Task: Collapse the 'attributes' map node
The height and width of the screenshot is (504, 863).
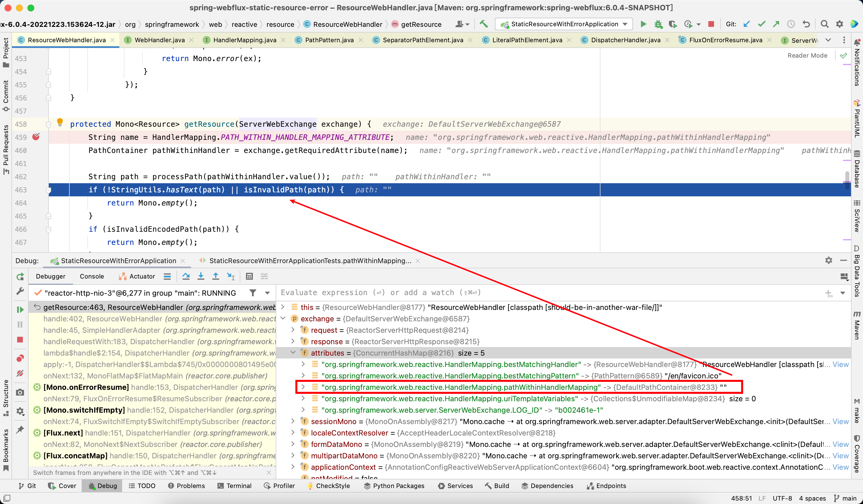Action: click(x=293, y=353)
